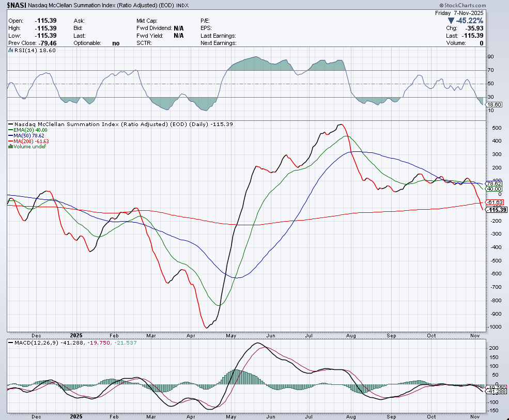
Task: Click the May label under the main chart
Action: tap(231, 336)
